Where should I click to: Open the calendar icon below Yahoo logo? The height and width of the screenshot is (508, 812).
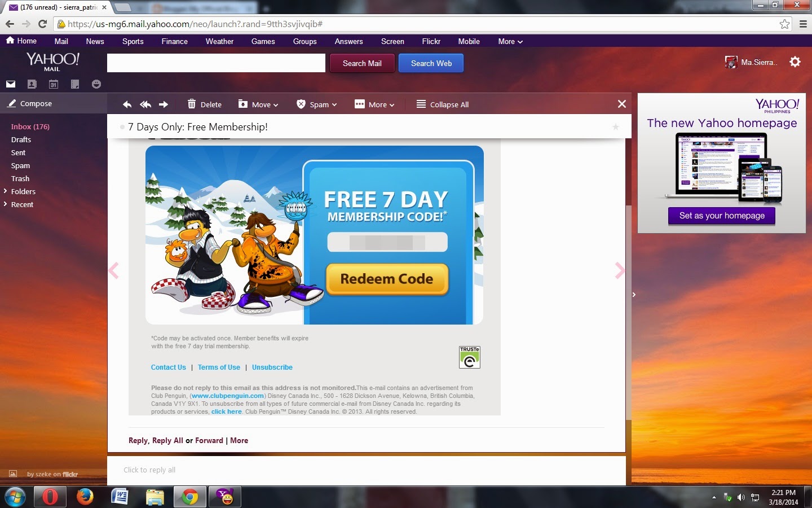pyautogui.click(x=54, y=84)
